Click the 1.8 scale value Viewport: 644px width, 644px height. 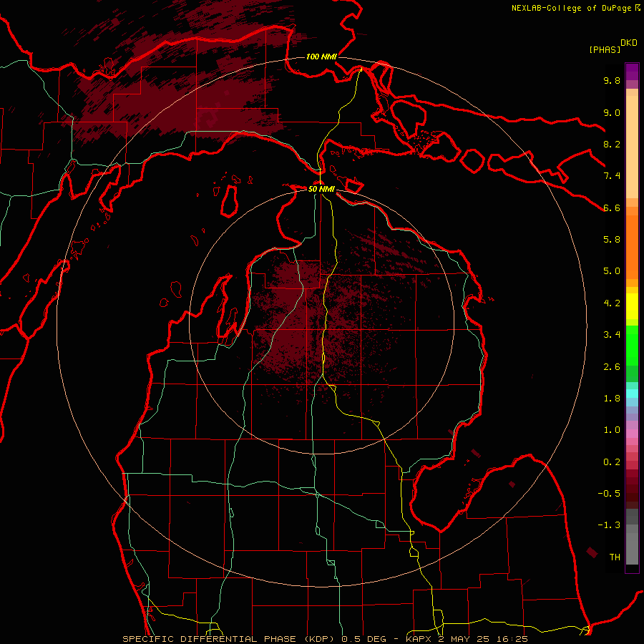click(612, 398)
